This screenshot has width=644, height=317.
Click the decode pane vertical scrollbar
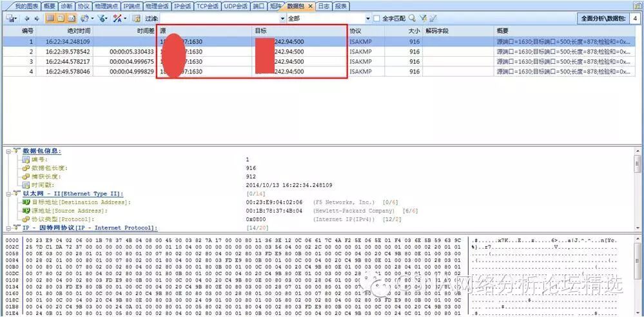[637, 189]
